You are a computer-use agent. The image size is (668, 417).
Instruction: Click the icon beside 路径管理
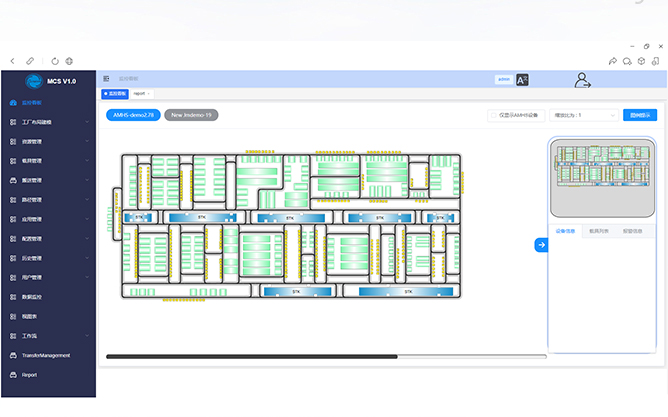pyautogui.click(x=13, y=200)
